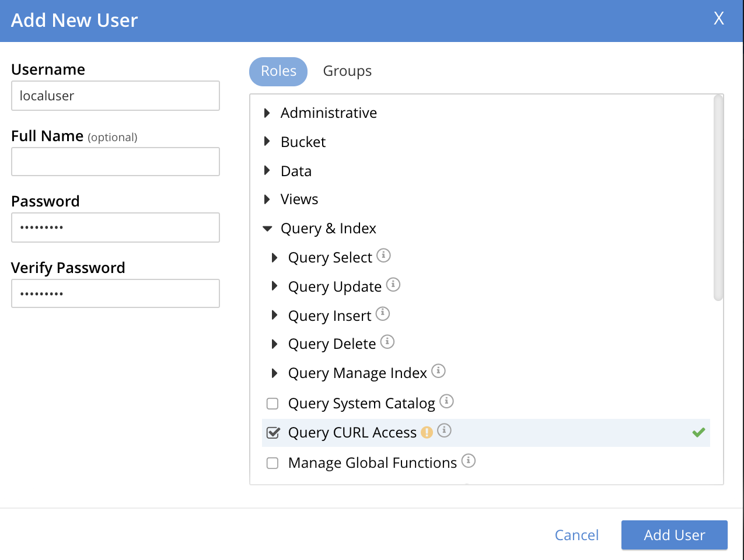The width and height of the screenshot is (744, 560).
Task: Tick the Manage Global Functions checkbox
Action: click(273, 463)
